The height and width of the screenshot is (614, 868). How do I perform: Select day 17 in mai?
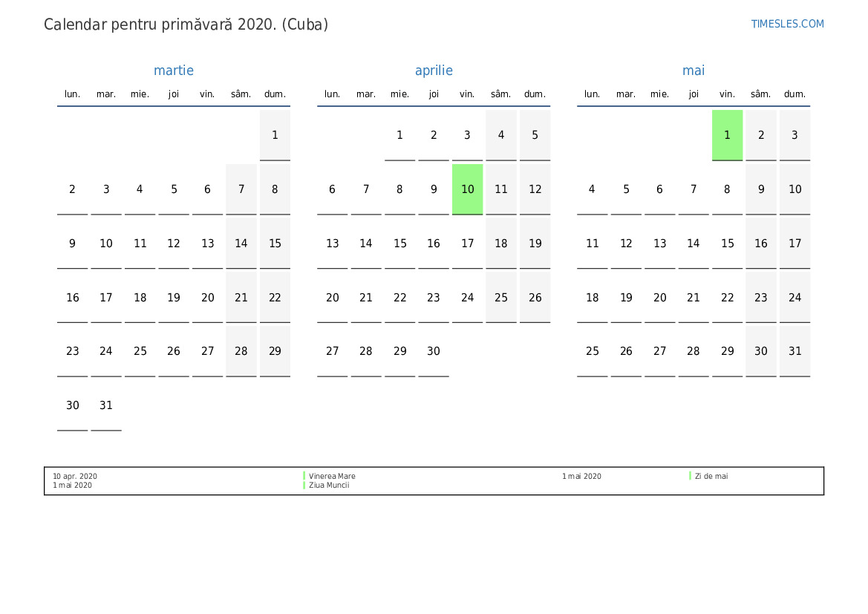tap(794, 244)
